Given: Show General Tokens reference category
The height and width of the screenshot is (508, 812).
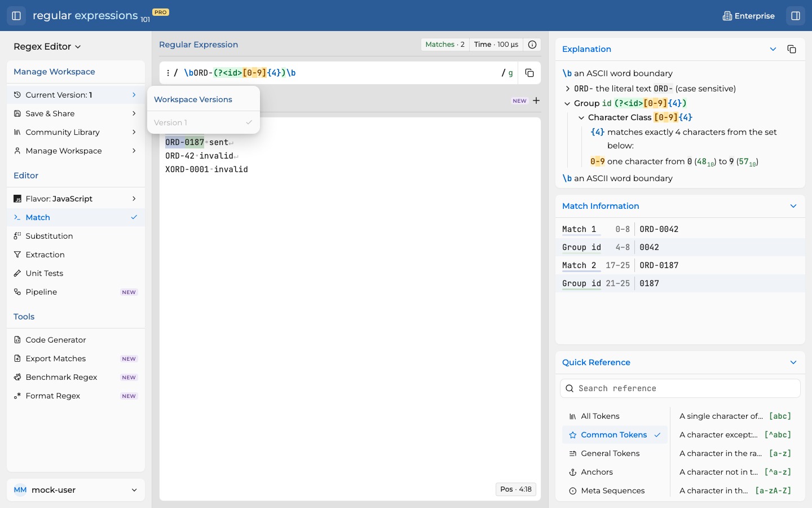Looking at the screenshot, I should pos(615,453).
